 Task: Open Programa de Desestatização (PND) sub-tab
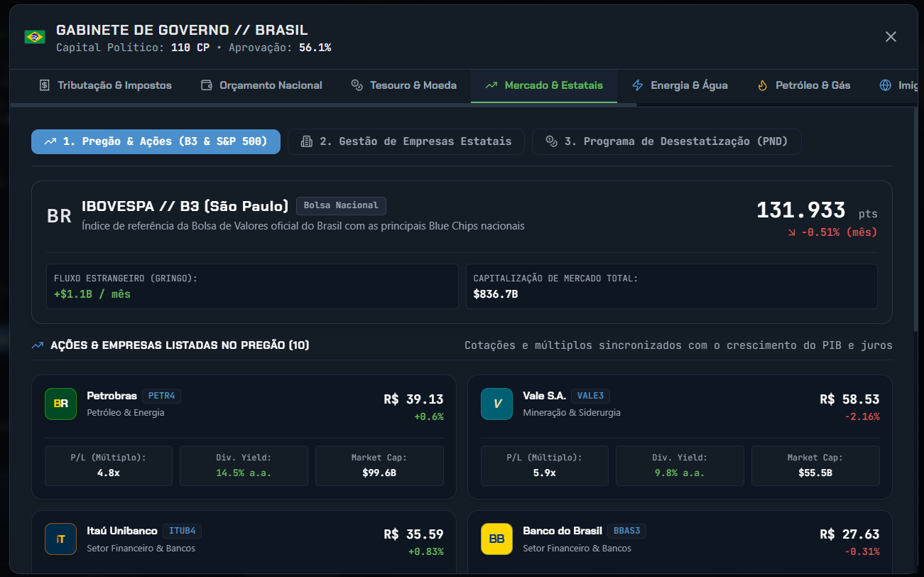[x=667, y=141]
